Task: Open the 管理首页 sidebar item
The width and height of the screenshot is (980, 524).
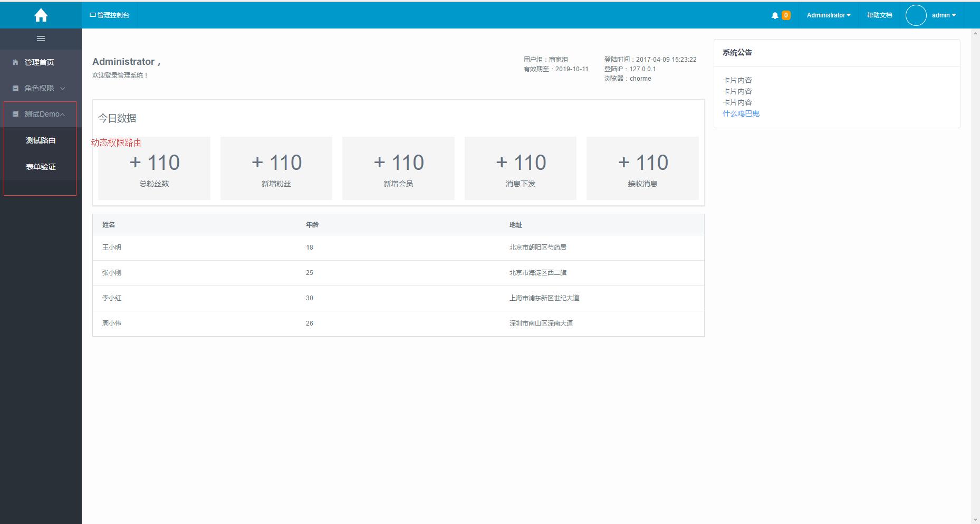Action: coord(41,62)
